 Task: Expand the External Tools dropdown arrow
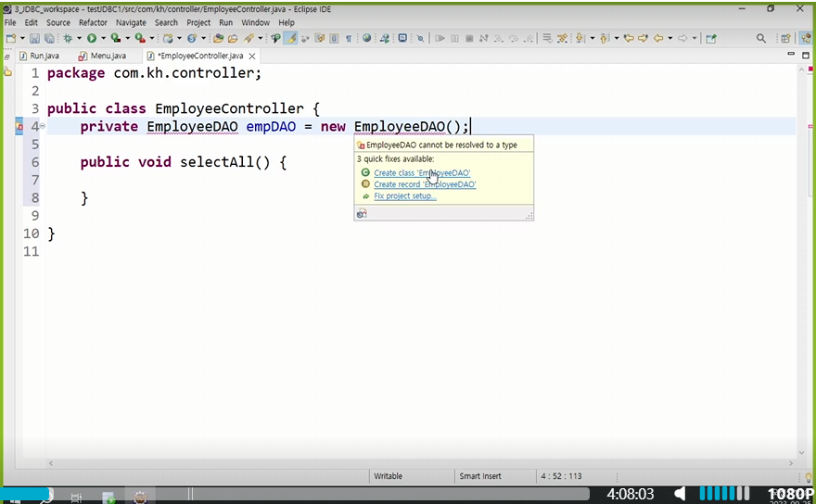click(x=152, y=38)
